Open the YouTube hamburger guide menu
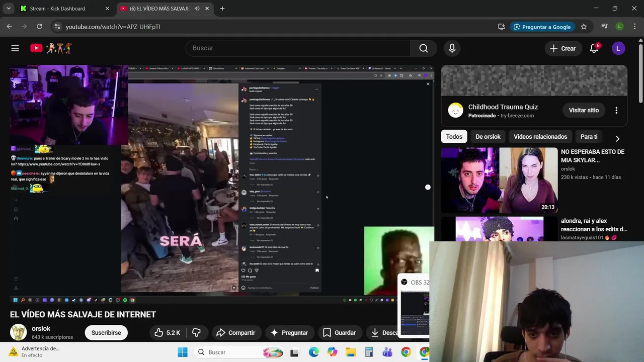 [15, 48]
